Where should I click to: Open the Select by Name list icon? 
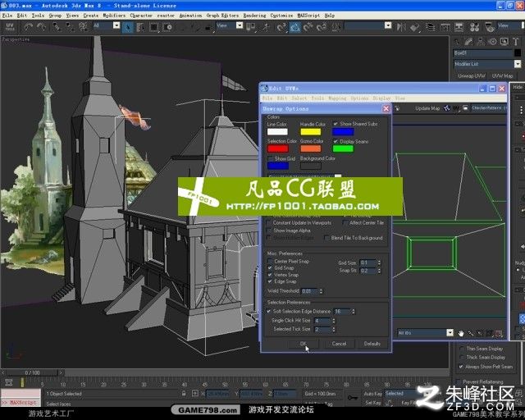click(x=140, y=27)
